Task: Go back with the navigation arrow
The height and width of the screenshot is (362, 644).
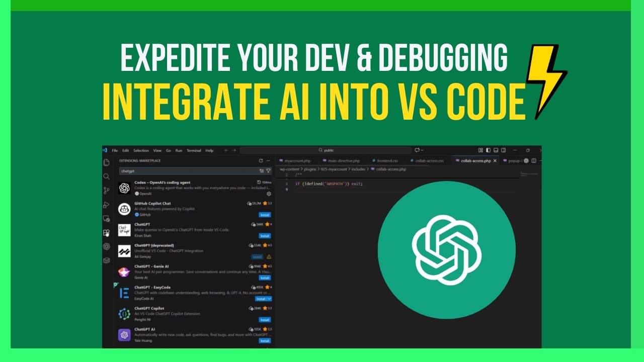Action: click(x=226, y=150)
